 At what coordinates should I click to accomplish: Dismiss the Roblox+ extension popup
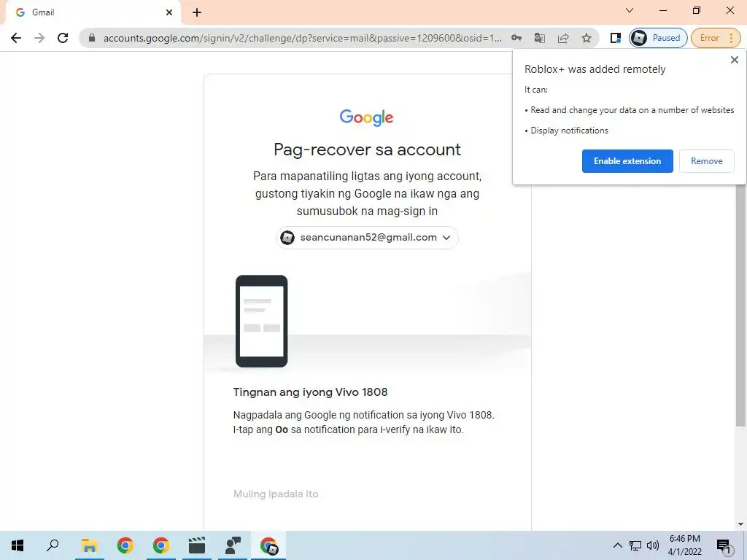[734, 60]
